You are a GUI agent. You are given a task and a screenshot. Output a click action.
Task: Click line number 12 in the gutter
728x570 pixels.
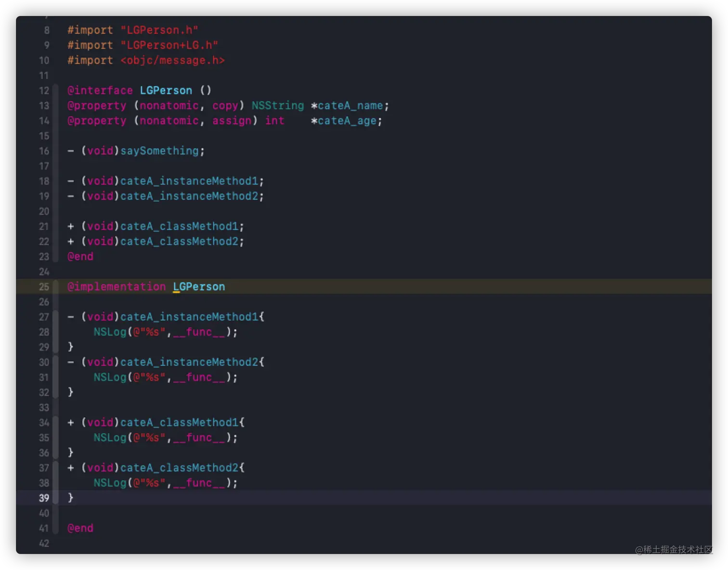tap(44, 91)
